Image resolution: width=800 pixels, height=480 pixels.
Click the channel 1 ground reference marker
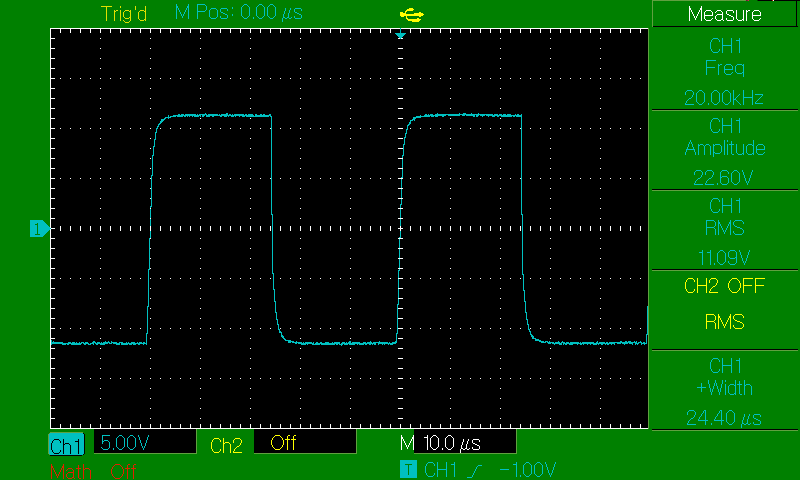[x=39, y=230]
